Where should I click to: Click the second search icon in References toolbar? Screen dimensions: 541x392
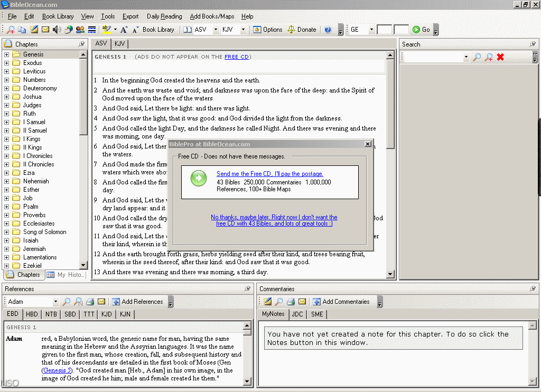click(78, 302)
